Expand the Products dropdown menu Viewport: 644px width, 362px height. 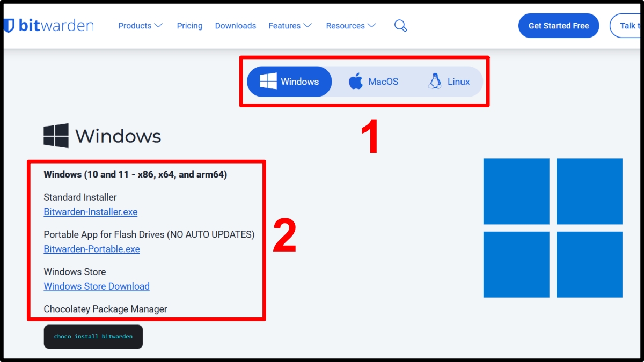[140, 26]
